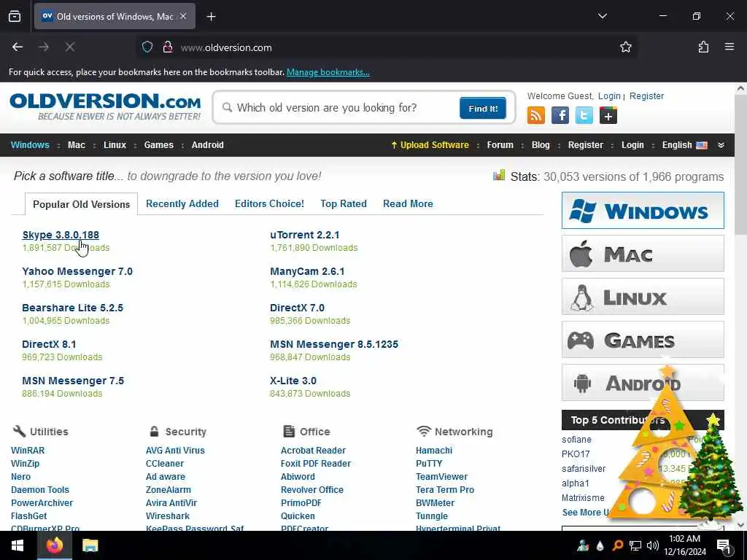Image resolution: width=747 pixels, height=560 pixels.
Task: Open the Read More tab
Action: (x=408, y=203)
